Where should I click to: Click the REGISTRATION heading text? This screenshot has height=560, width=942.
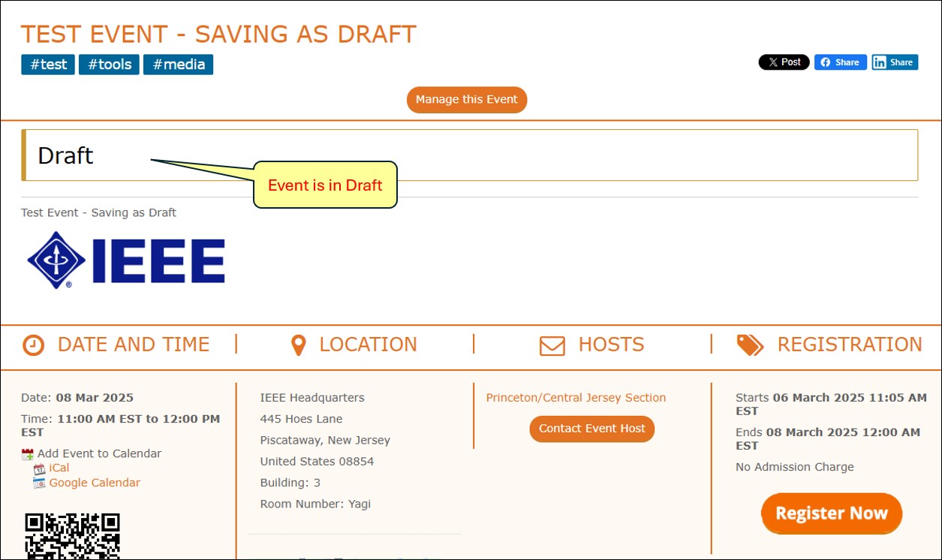click(x=850, y=345)
